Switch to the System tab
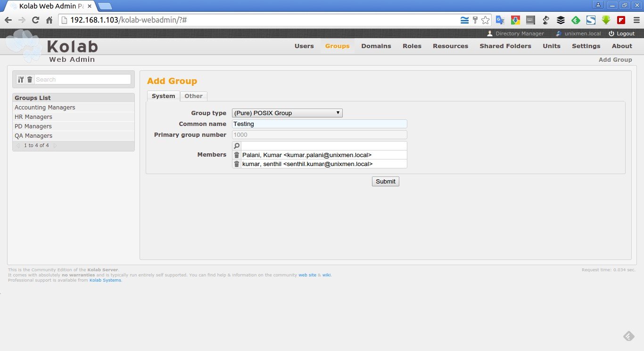This screenshot has height=351, width=644. (x=164, y=96)
